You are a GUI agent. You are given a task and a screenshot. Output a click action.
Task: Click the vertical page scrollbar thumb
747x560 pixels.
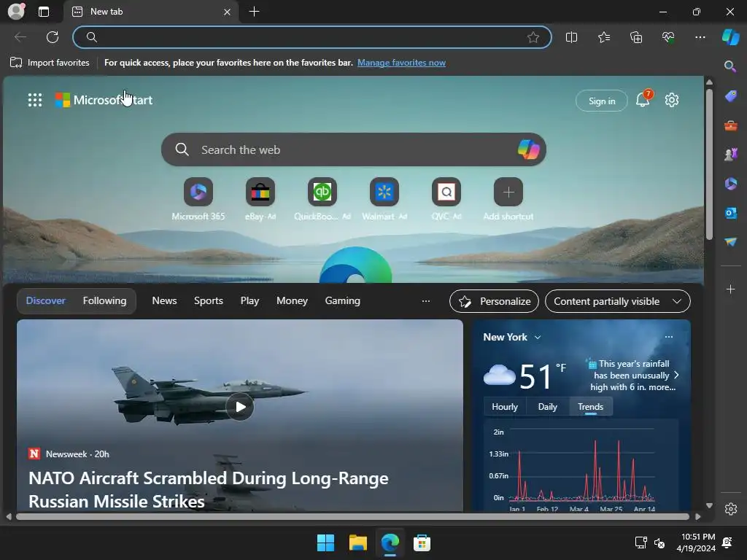pyautogui.click(x=709, y=164)
